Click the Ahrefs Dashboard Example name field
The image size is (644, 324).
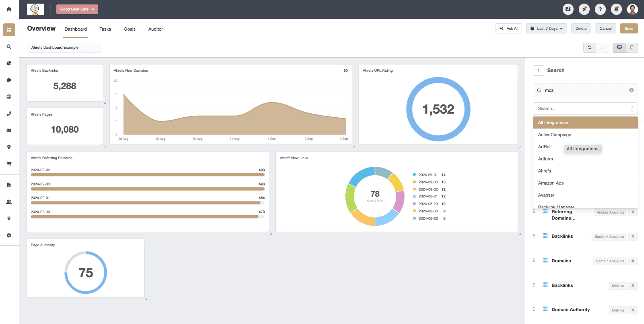tap(64, 48)
